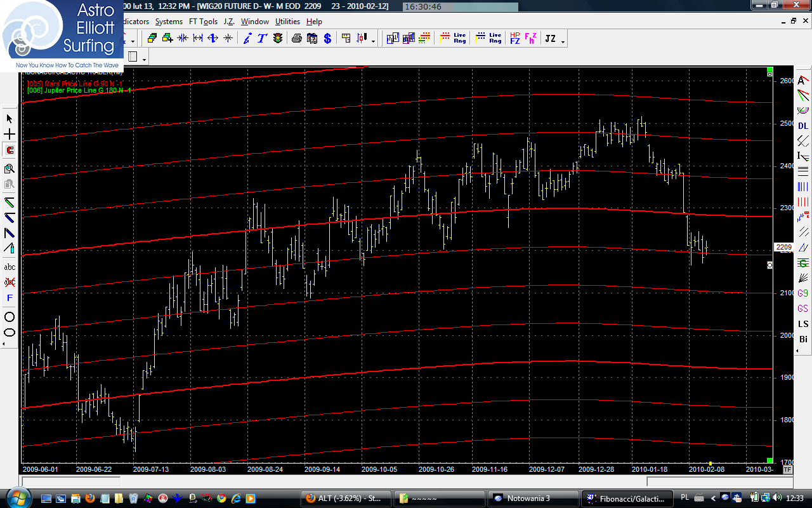This screenshot has height=508, width=812.
Task: Open the FT Tools menu
Action: tap(202, 22)
